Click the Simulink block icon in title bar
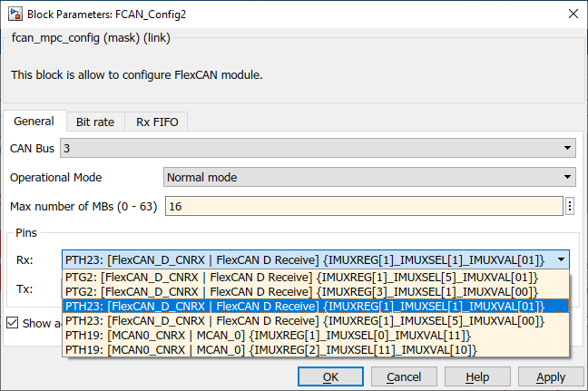 [15, 14]
